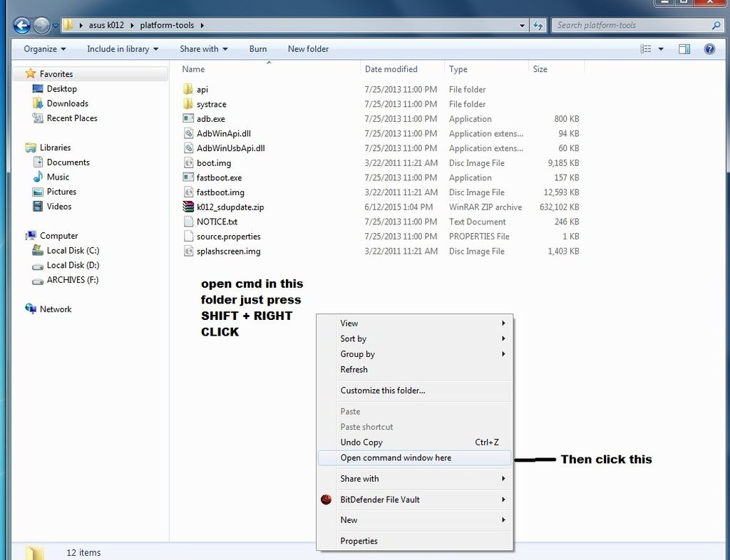Select the adb.exe application file
This screenshot has height=560, width=730.
210,119
